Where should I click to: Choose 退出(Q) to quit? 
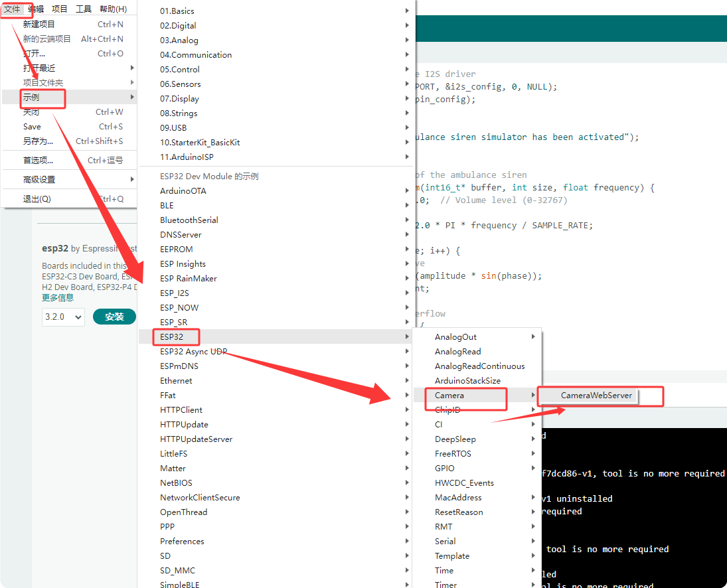tap(70, 199)
